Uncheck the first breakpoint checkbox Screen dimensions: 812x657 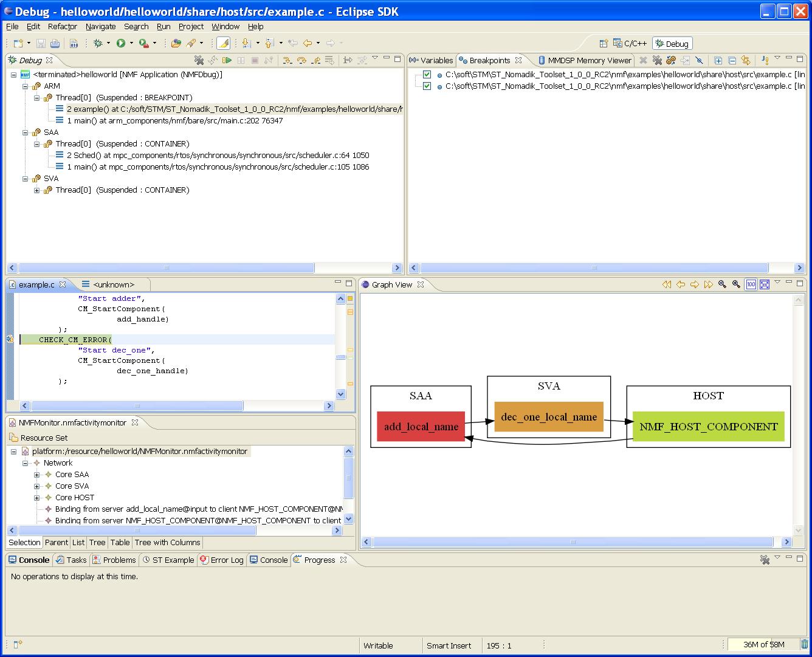coord(427,75)
